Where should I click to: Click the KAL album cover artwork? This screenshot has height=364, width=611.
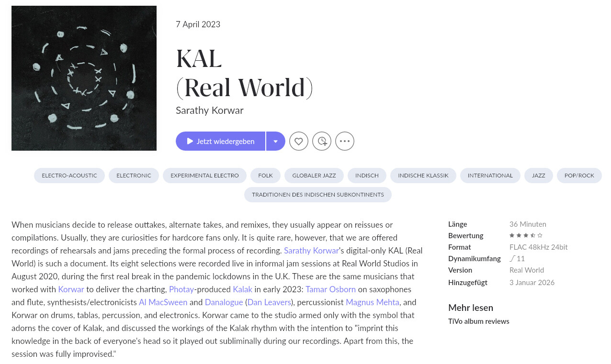(84, 78)
